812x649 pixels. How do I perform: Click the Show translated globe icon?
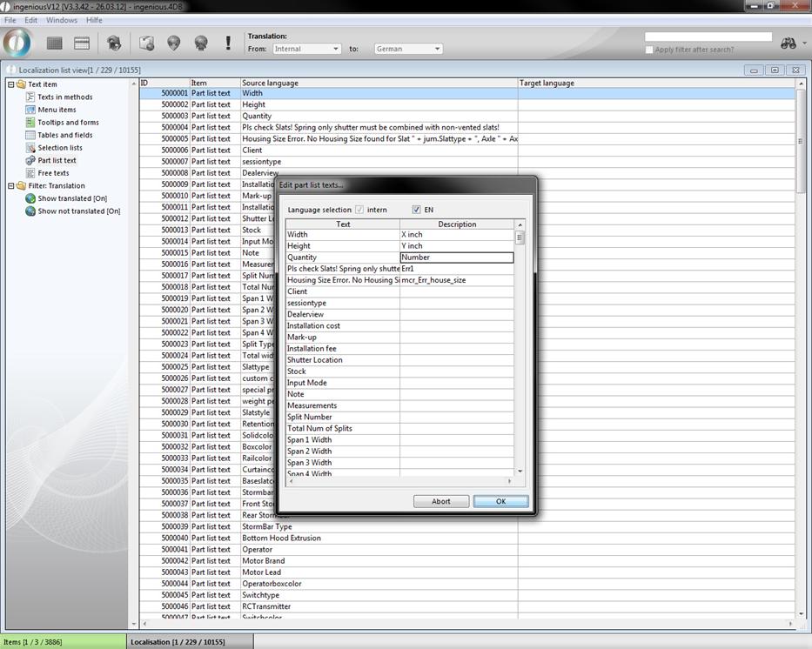coord(30,198)
